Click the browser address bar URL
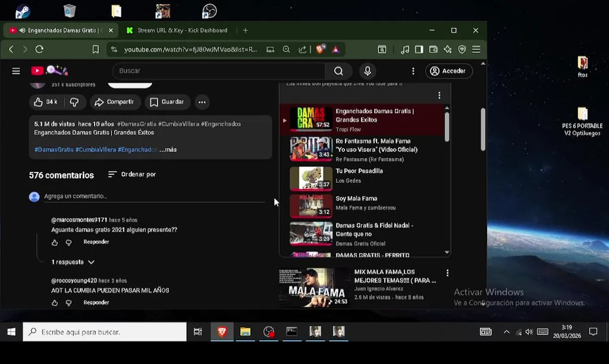 (190, 50)
